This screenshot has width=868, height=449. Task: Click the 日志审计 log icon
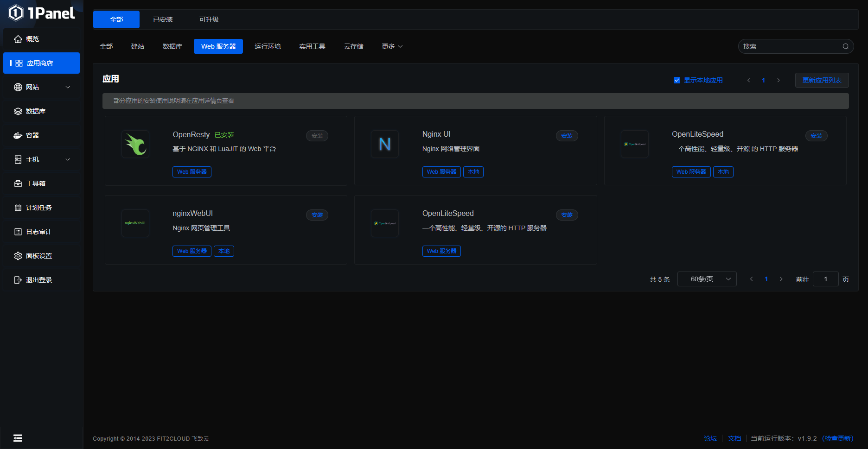[18, 232]
